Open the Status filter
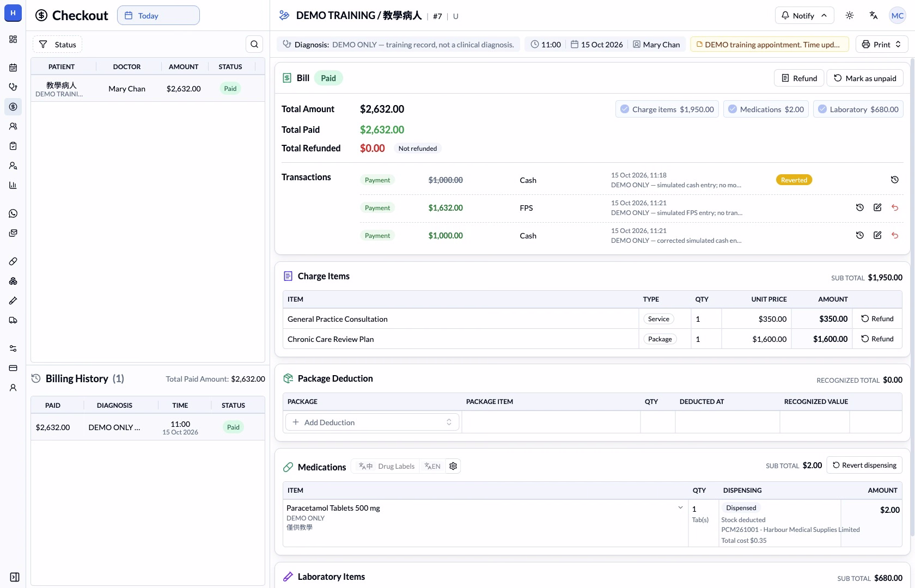The image size is (915, 588). (58, 45)
